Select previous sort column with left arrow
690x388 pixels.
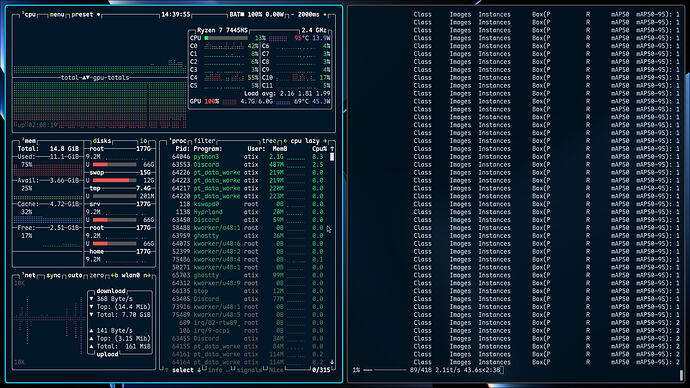tap(285, 141)
